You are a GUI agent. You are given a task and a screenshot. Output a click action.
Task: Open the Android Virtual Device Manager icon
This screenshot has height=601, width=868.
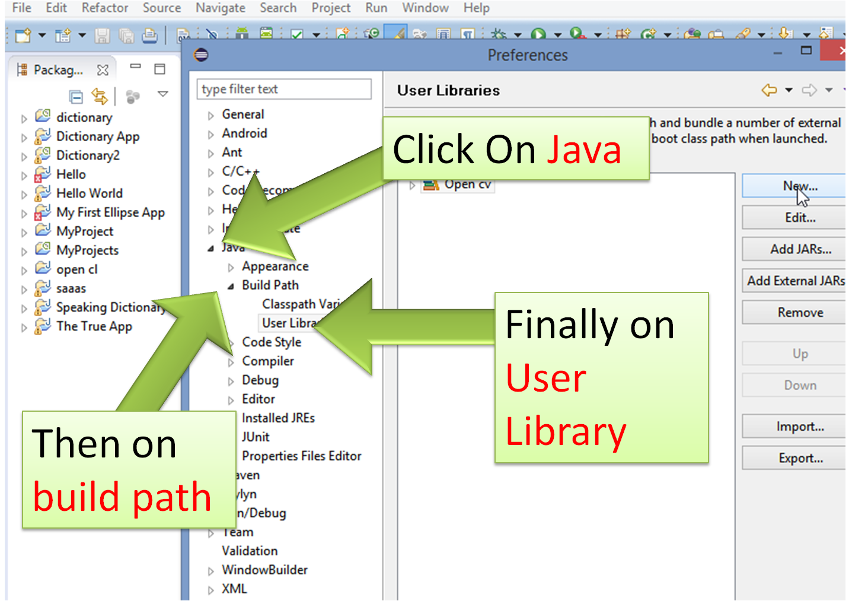[266, 34]
